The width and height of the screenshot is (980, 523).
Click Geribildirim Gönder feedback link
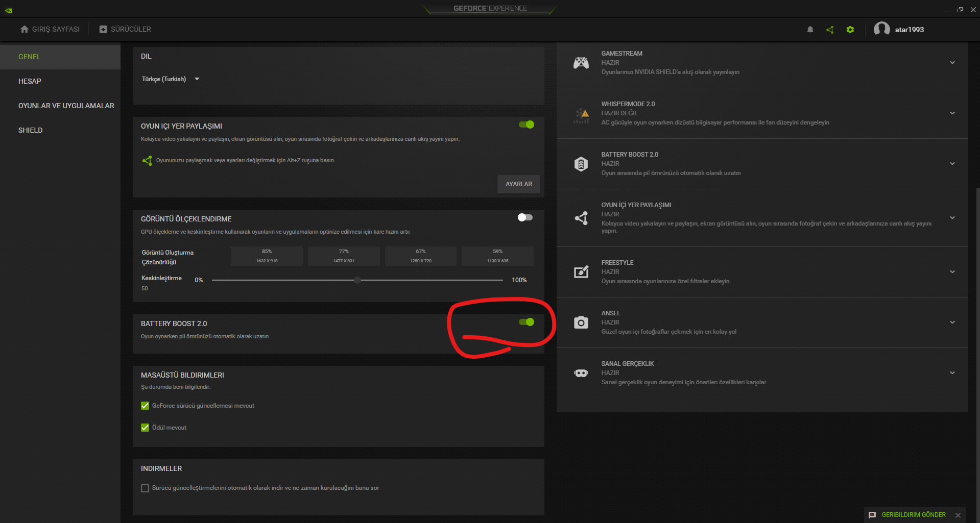tap(914, 515)
